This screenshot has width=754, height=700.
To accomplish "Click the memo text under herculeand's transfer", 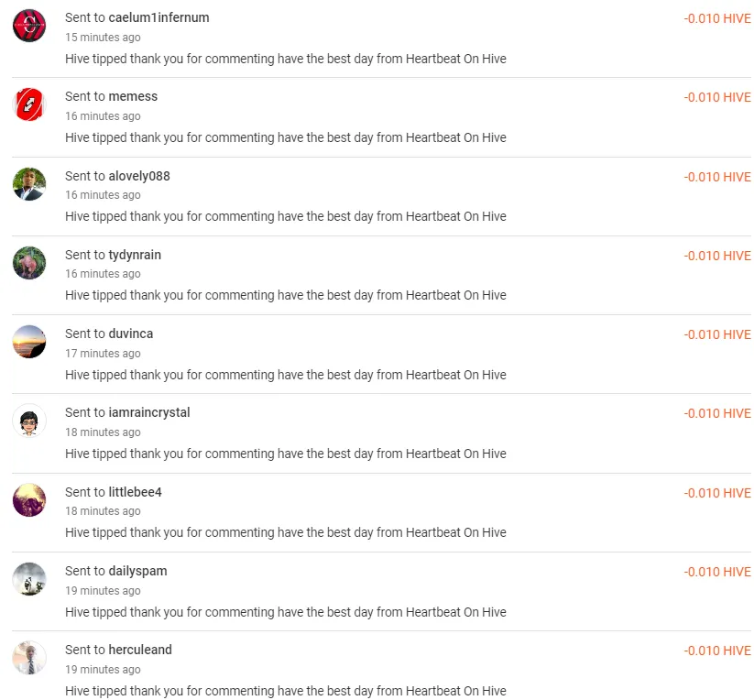I will [285, 691].
